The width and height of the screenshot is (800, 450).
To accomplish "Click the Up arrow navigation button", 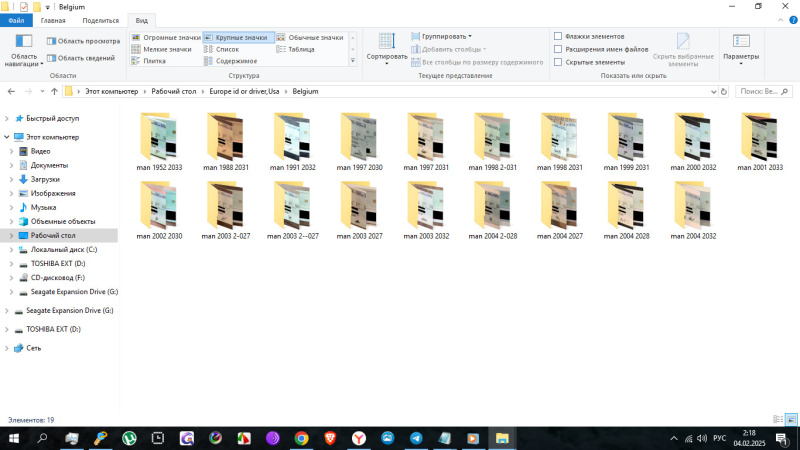I will click(x=52, y=91).
